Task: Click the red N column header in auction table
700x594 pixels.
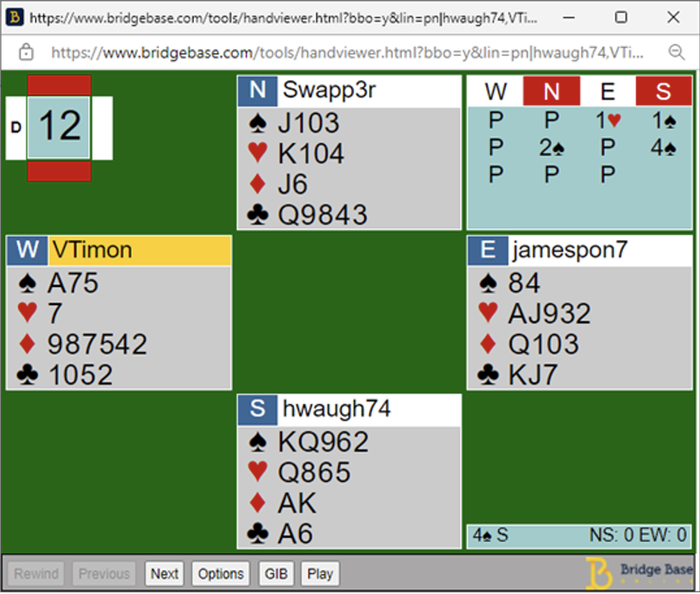Action: tap(551, 92)
